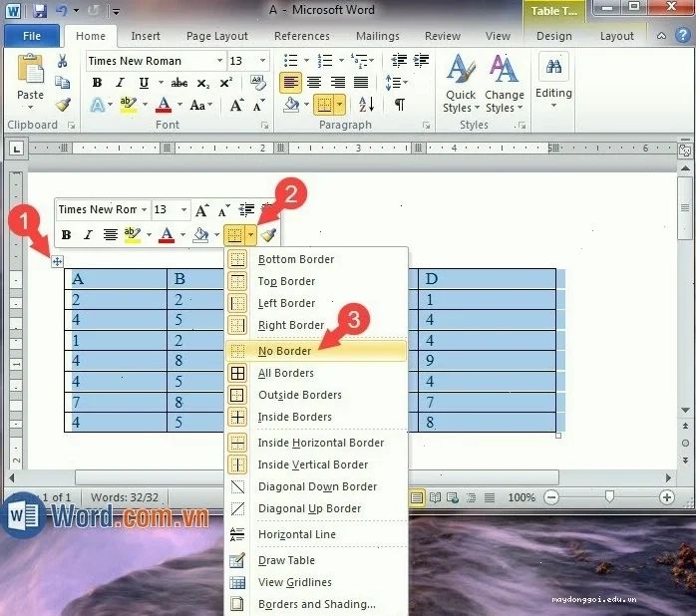Click Grow Font in the mini toolbar

[x=201, y=210]
